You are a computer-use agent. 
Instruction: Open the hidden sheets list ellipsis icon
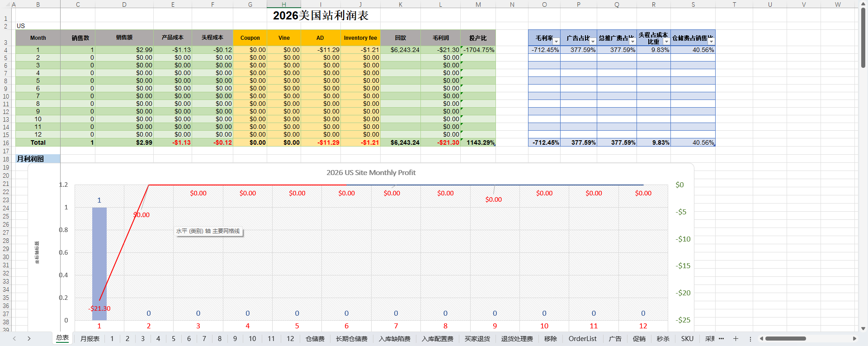point(721,338)
